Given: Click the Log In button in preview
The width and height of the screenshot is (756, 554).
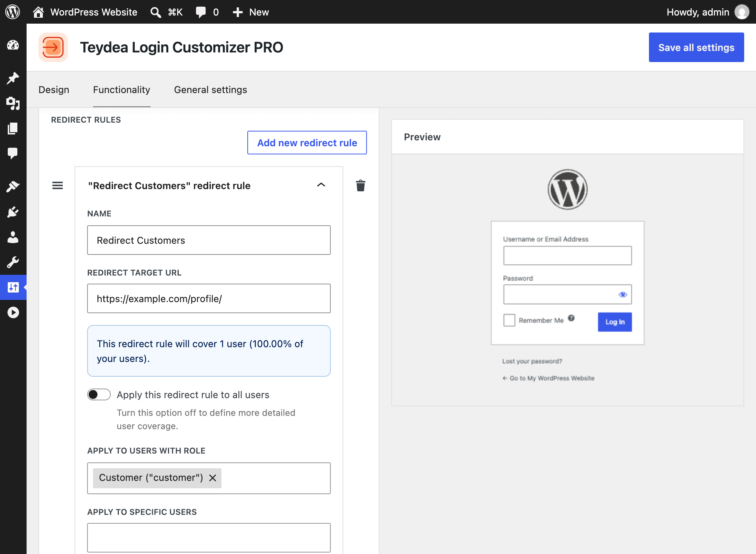Looking at the screenshot, I should (x=615, y=322).
